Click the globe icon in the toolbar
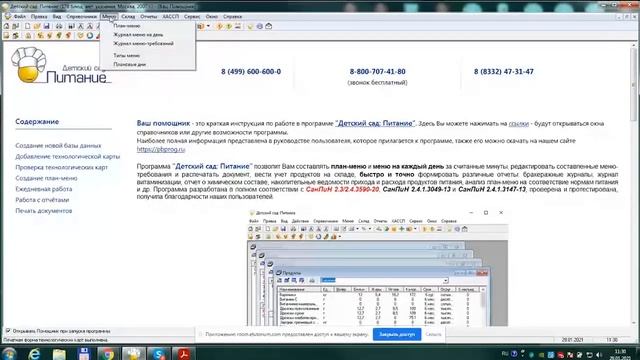 (260, 26)
